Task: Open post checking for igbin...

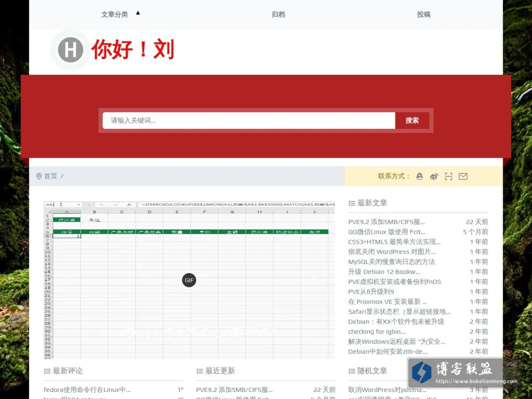Action: pos(377,332)
